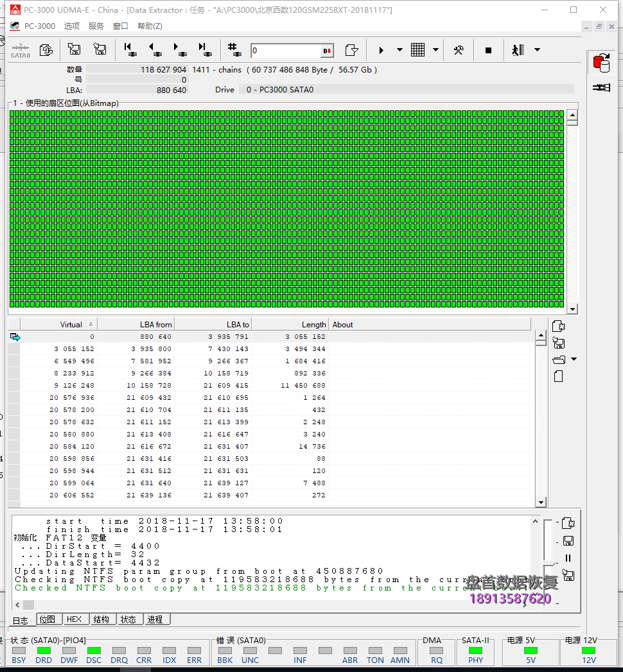Screen dimensions: 623x672
Task: Click the export document icon after the sector field
Action: pyautogui.click(x=351, y=50)
